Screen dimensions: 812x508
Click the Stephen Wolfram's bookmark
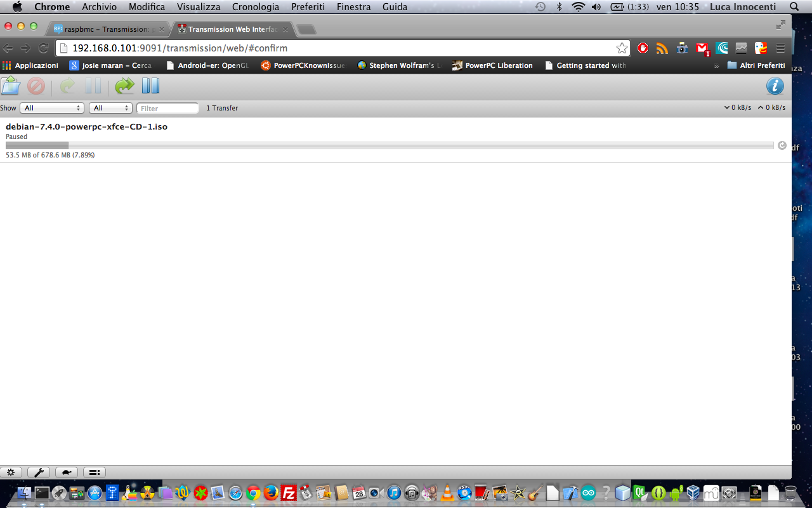coord(398,65)
